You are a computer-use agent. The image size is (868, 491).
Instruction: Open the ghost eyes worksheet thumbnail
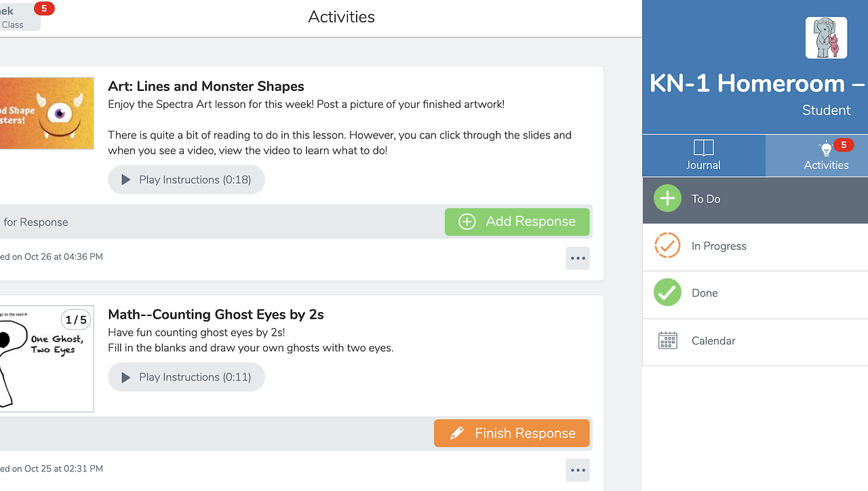pyautogui.click(x=47, y=359)
